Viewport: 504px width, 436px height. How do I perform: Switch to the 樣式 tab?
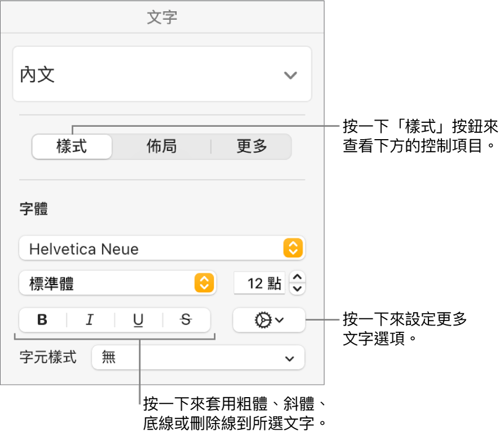click(x=72, y=146)
